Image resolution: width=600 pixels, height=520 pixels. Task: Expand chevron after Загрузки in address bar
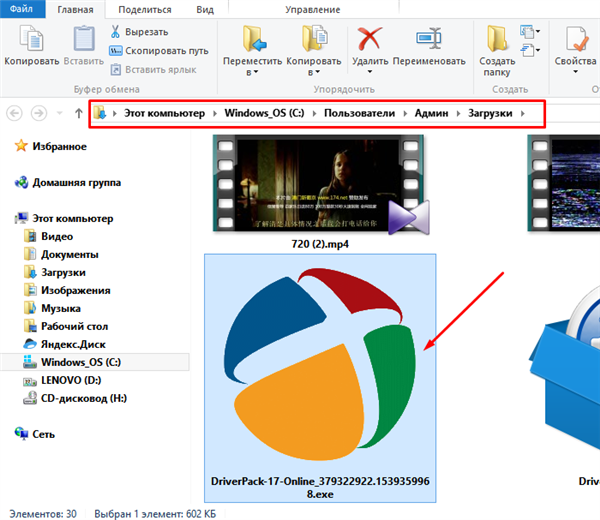(x=523, y=113)
